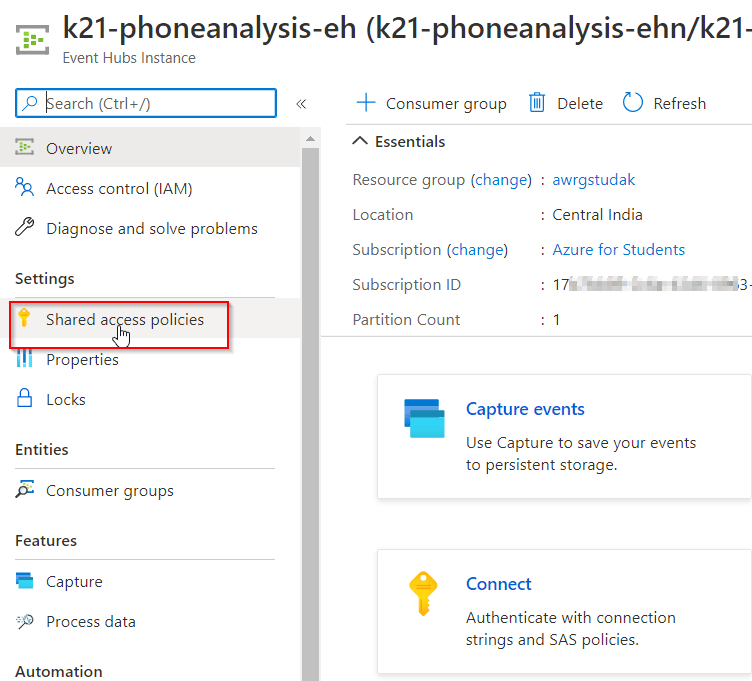Click the Shared access policies key icon
752x681 pixels.
25,320
